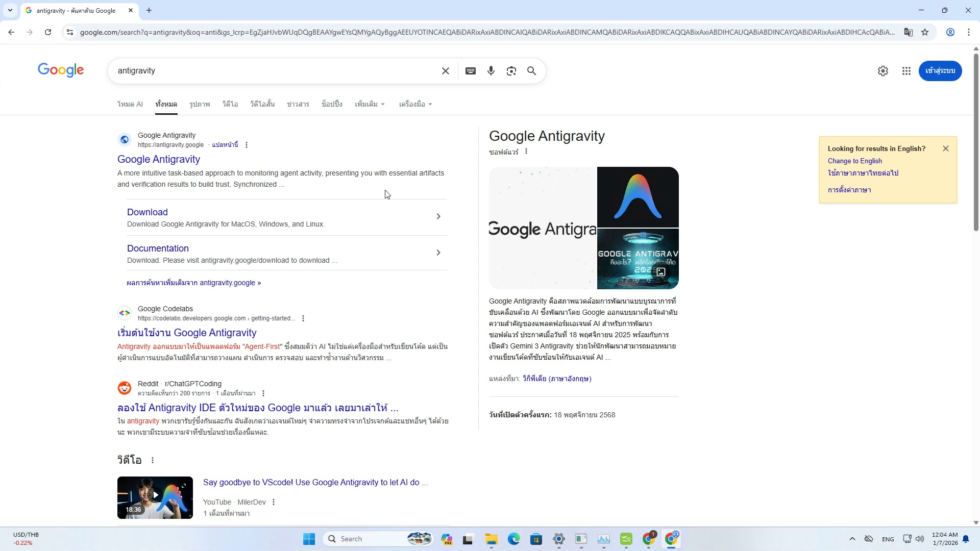Click the voice search microphone icon

tap(491, 71)
